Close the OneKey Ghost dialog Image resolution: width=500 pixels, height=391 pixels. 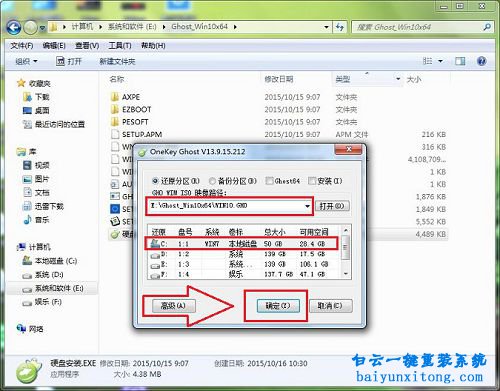tap(348, 149)
